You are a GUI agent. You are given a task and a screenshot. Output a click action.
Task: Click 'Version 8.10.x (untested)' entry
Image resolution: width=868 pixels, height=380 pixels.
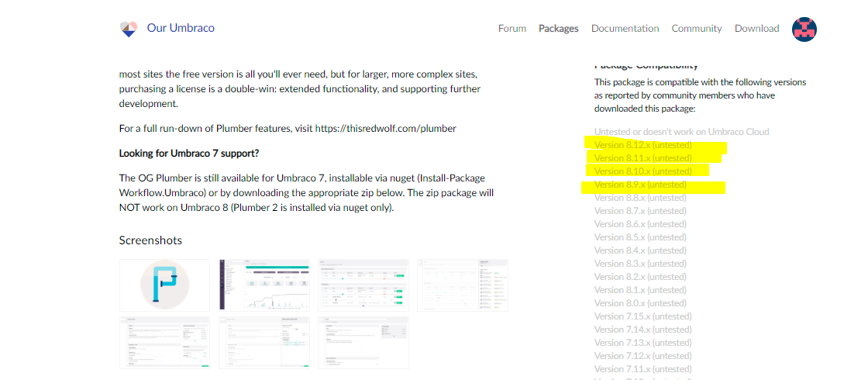(x=642, y=171)
